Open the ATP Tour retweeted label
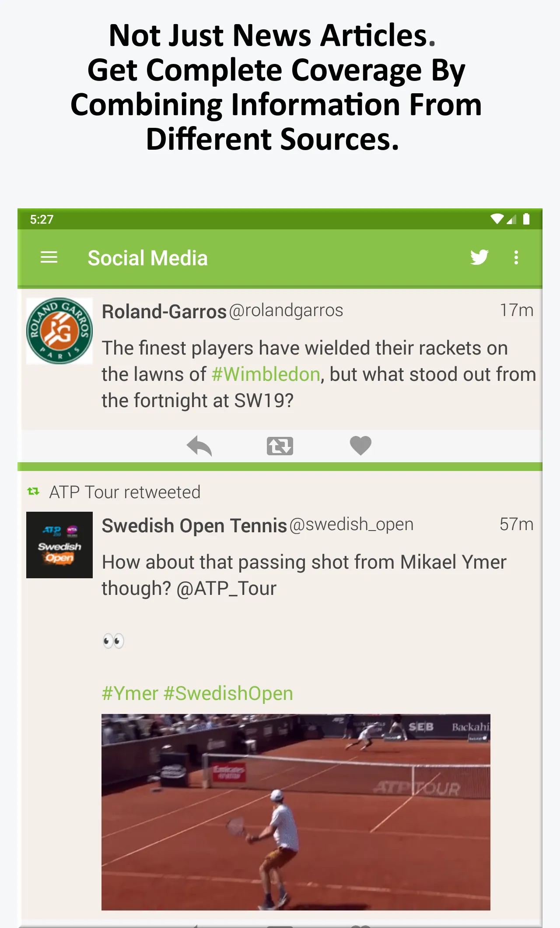Viewport: 560px width, 928px height. point(125,491)
